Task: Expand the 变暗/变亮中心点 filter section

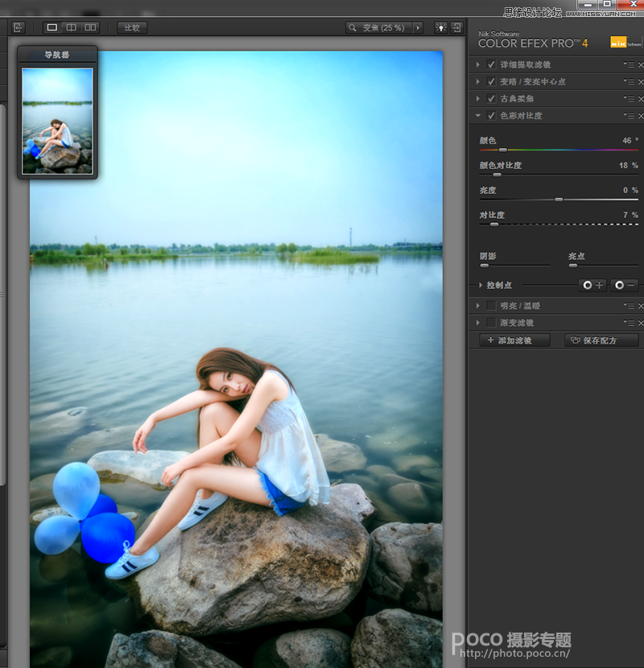Action: 479,81
